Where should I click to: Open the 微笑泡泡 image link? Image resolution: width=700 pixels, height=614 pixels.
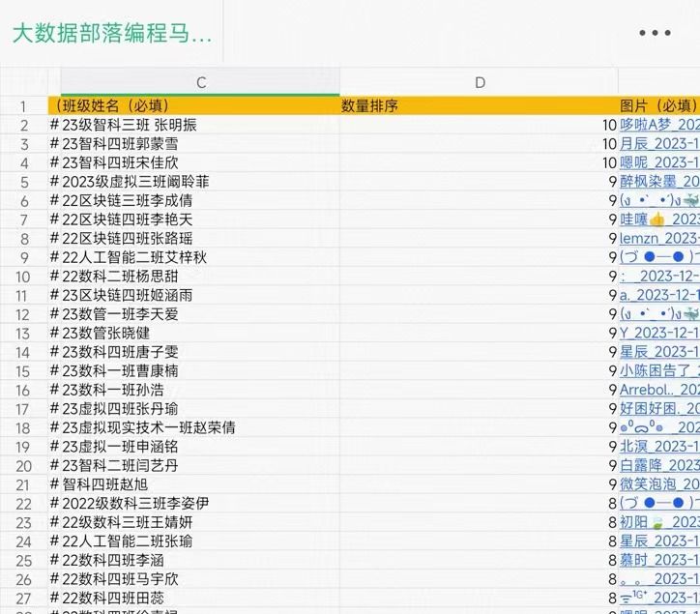[658, 484]
